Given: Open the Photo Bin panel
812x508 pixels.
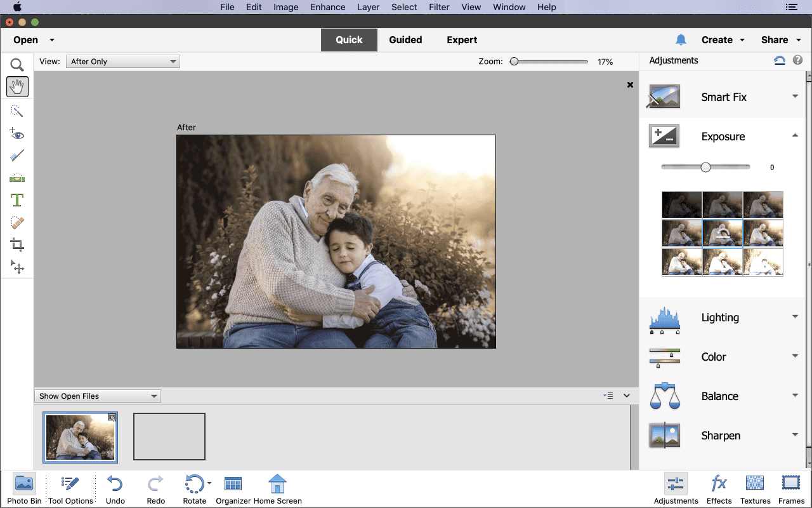Looking at the screenshot, I should point(24,489).
